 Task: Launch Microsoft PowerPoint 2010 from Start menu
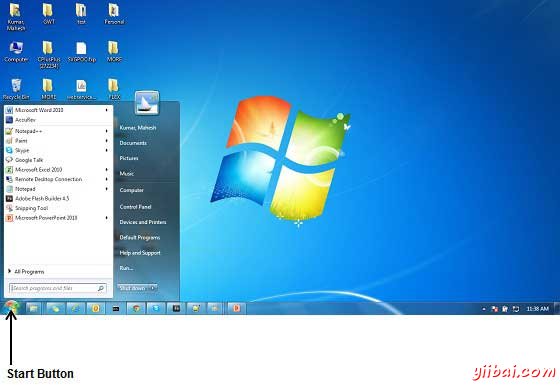[58, 218]
